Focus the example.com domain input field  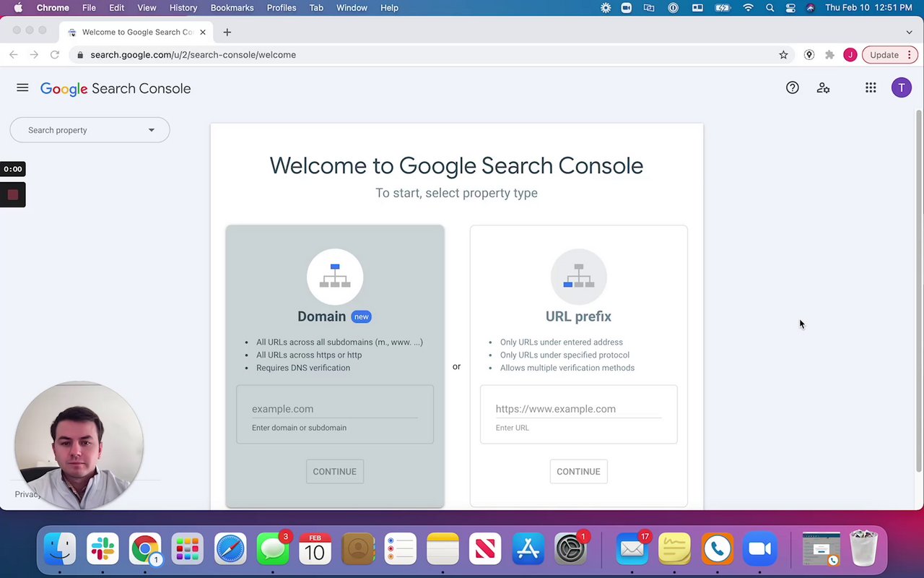click(334, 409)
